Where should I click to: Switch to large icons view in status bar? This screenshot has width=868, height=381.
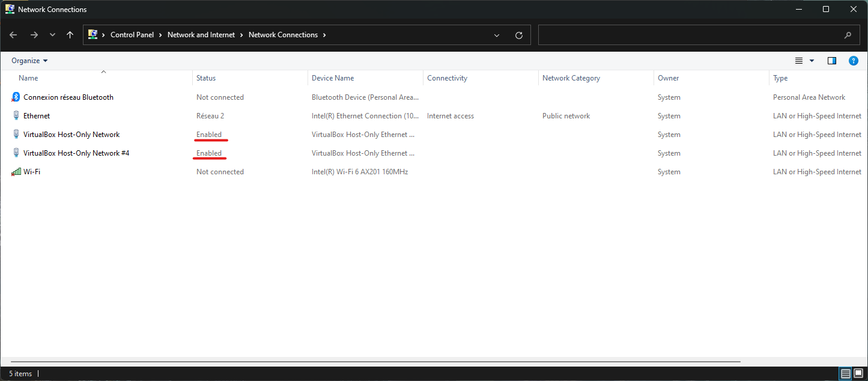(x=858, y=374)
